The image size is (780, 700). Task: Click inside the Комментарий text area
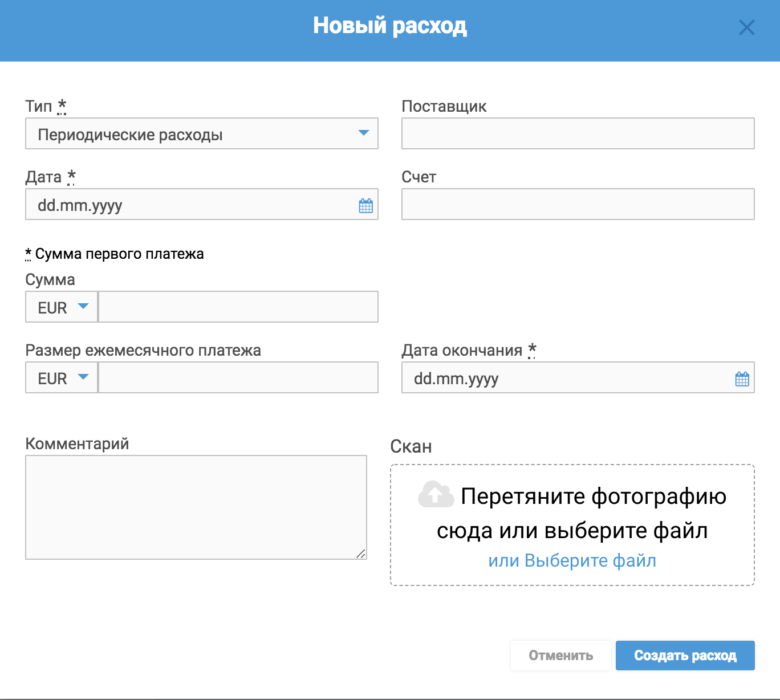point(196,507)
